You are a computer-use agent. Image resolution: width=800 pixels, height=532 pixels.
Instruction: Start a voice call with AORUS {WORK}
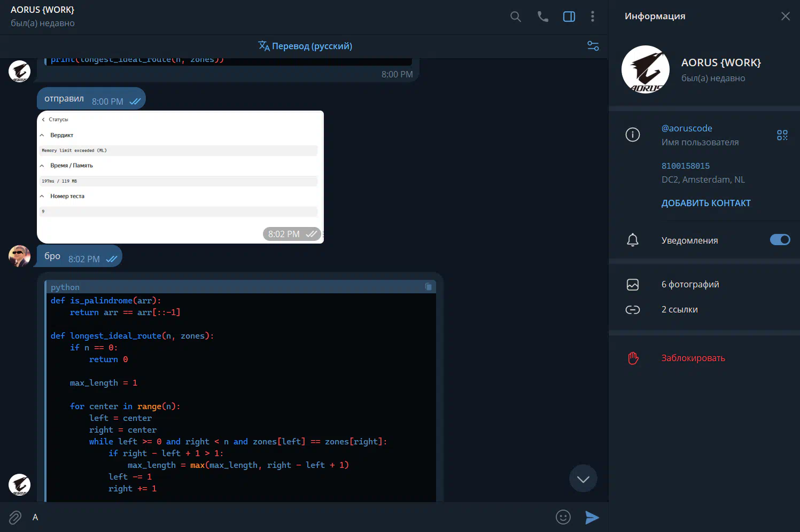543,17
